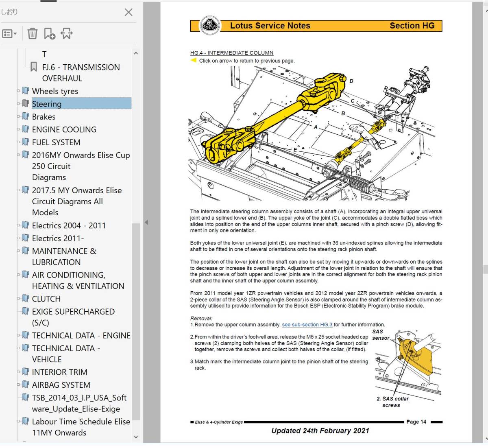Click the bookmark icon next to Brakes
Viewport: 488px width, 448px height.
pos(26,116)
